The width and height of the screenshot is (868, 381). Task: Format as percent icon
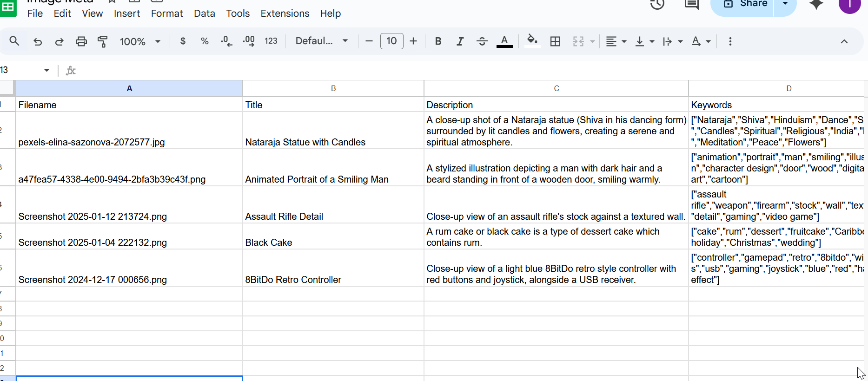[x=205, y=41]
